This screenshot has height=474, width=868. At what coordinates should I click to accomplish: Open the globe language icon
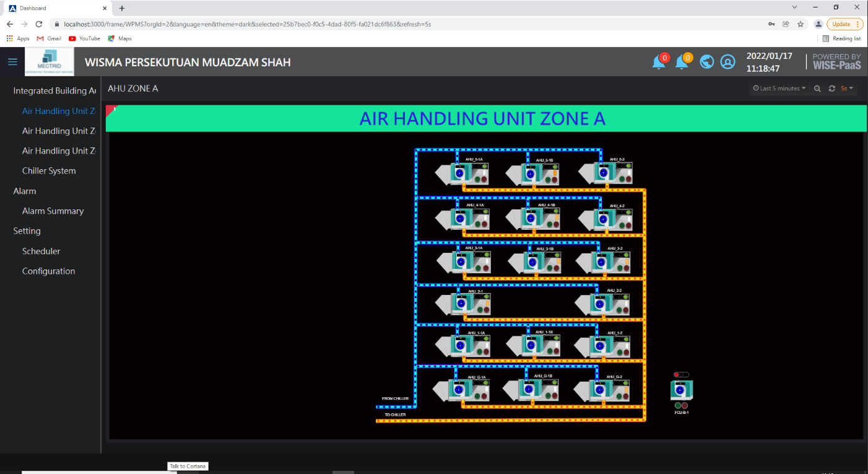[x=707, y=62]
